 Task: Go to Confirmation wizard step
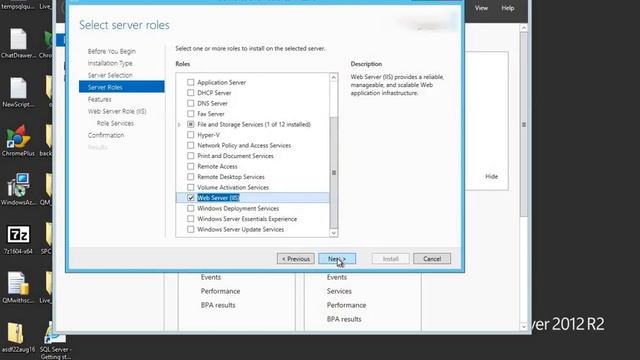pos(106,135)
